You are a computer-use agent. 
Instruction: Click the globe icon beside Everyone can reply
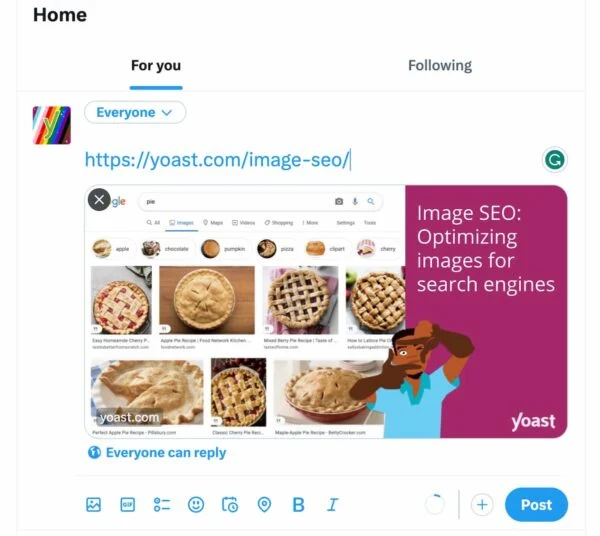click(93, 453)
